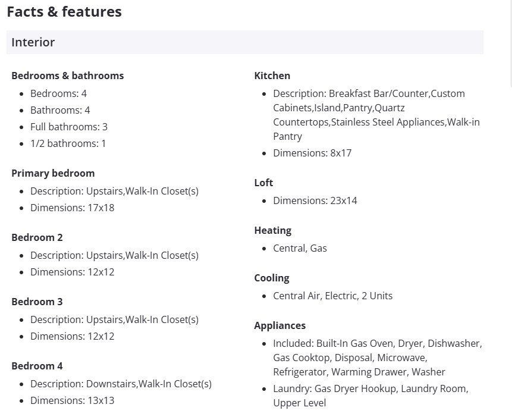Select the Loft dimensions 23x14 entry
Screen dimensions: 512x420
(x=315, y=200)
